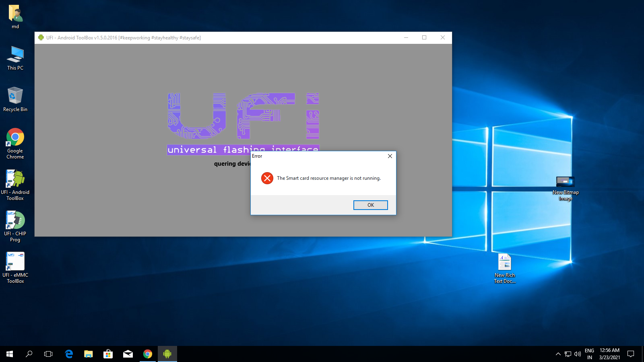Select New Bitmap Image file on desktop
The height and width of the screenshot is (362, 644).
[x=566, y=188]
